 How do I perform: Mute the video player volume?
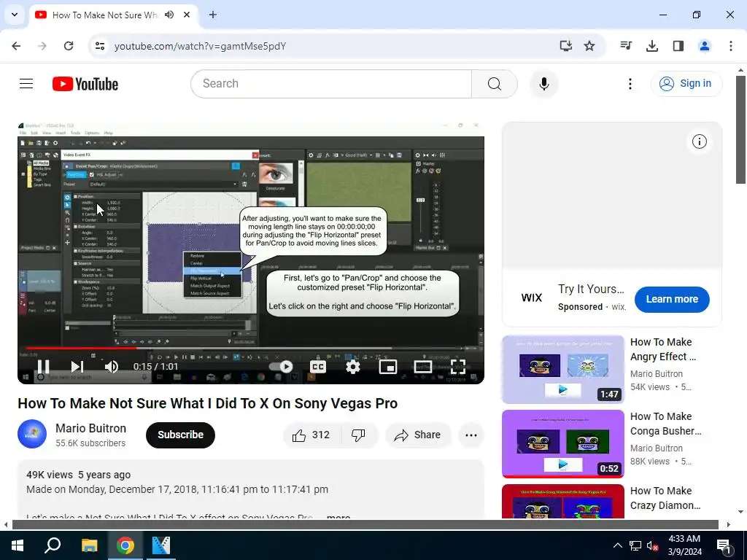112,366
